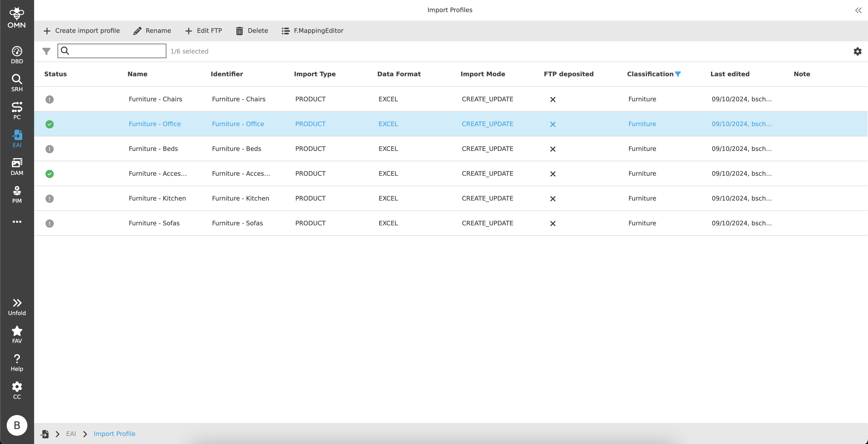Click Classification column filter funnel
Image resolution: width=868 pixels, height=444 pixels.
(678, 74)
